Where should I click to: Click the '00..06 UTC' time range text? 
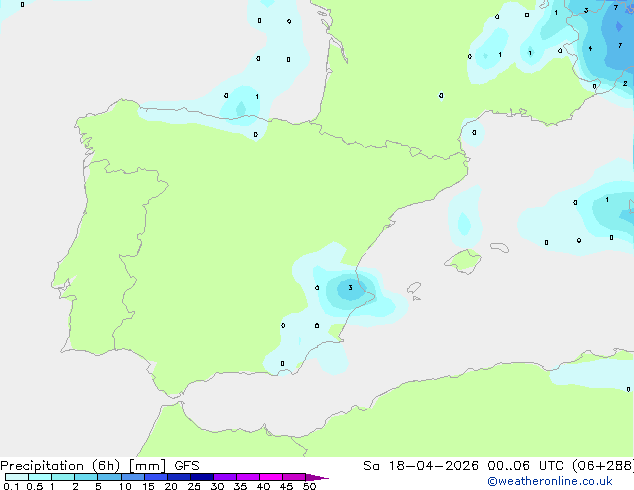(525, 466)
